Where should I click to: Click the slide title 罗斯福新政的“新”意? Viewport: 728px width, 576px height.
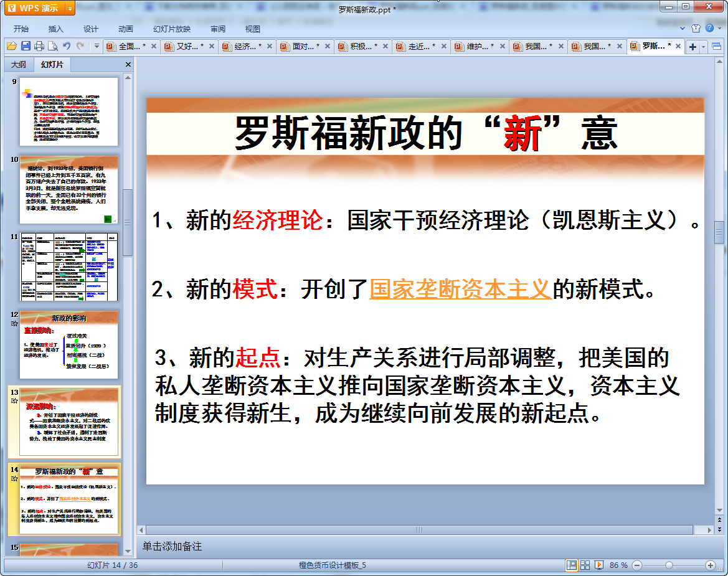tap(425, 133)
